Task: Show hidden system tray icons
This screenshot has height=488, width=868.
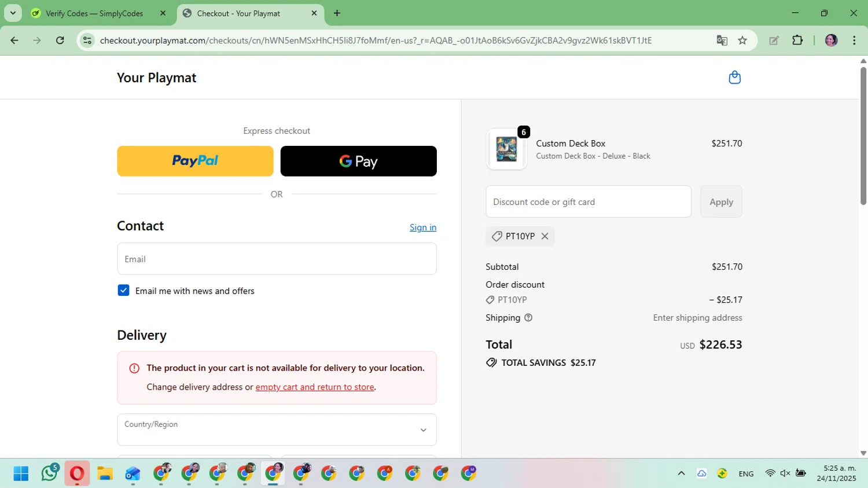Action: 681,474
